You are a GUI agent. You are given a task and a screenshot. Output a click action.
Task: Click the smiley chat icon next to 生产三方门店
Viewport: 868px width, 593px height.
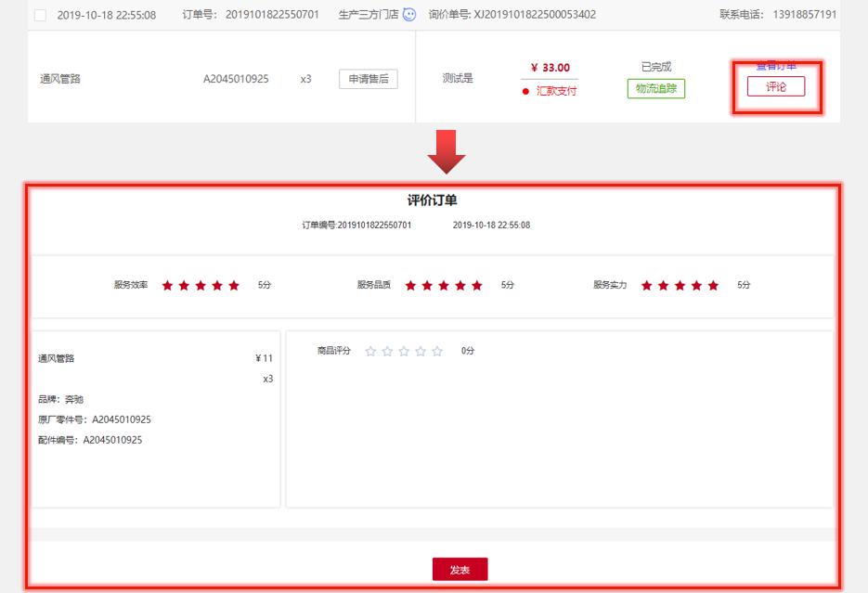pyautogui.click(x=409, y=14)
